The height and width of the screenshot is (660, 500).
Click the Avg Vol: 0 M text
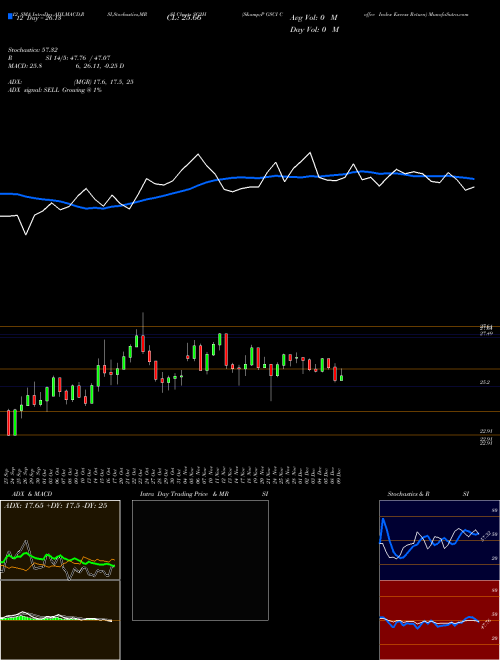coord(314,18)
